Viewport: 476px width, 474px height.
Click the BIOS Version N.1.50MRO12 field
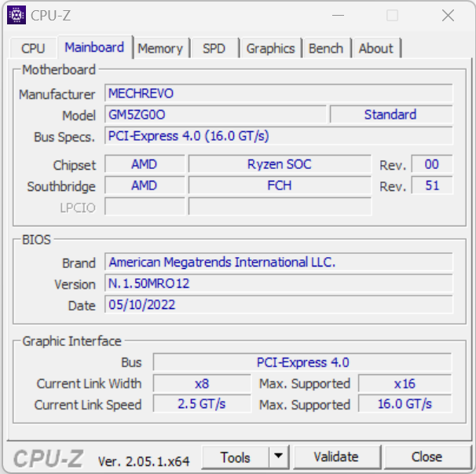278,283
